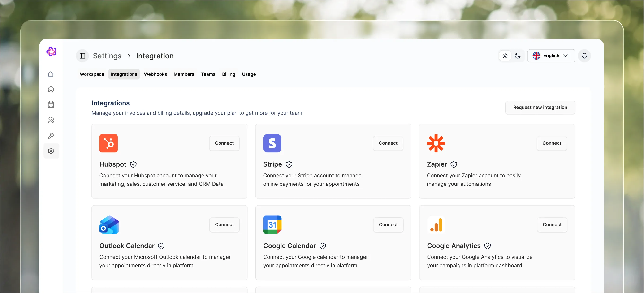Click the purple app logo
Image resolution: width=644 pixels, height=293 pixels.
[51, 52]
